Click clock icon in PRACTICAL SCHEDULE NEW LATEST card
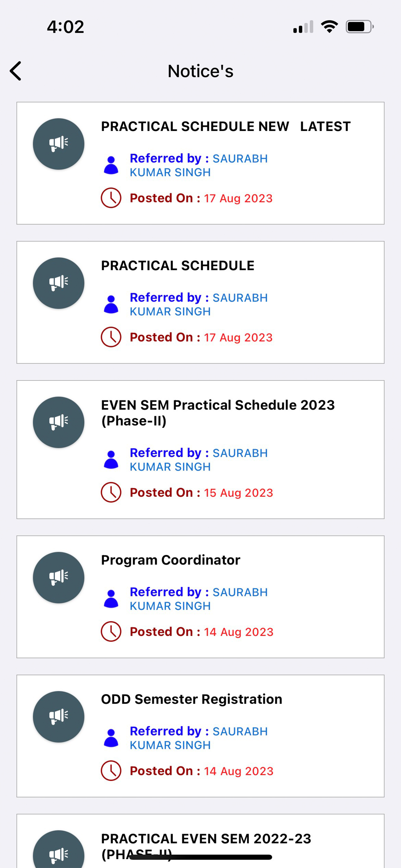This screenshot has height=868, width=401. coord(111,198)
